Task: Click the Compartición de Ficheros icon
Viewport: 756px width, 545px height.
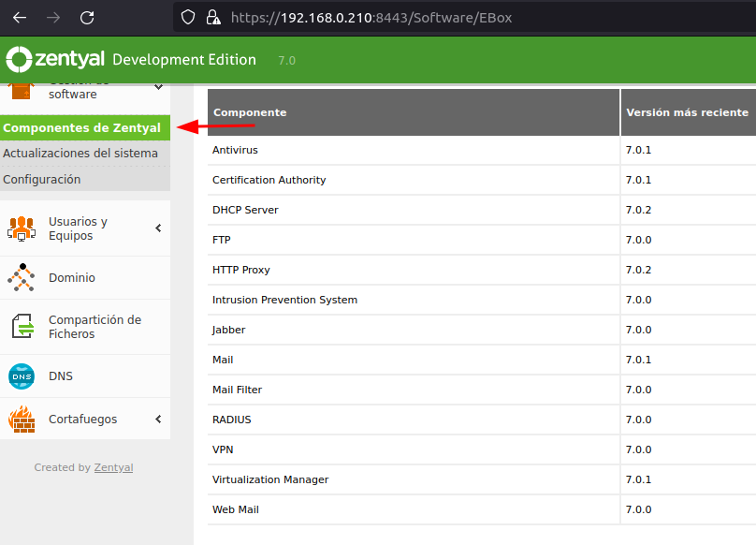Action: (x=22, y=326)
